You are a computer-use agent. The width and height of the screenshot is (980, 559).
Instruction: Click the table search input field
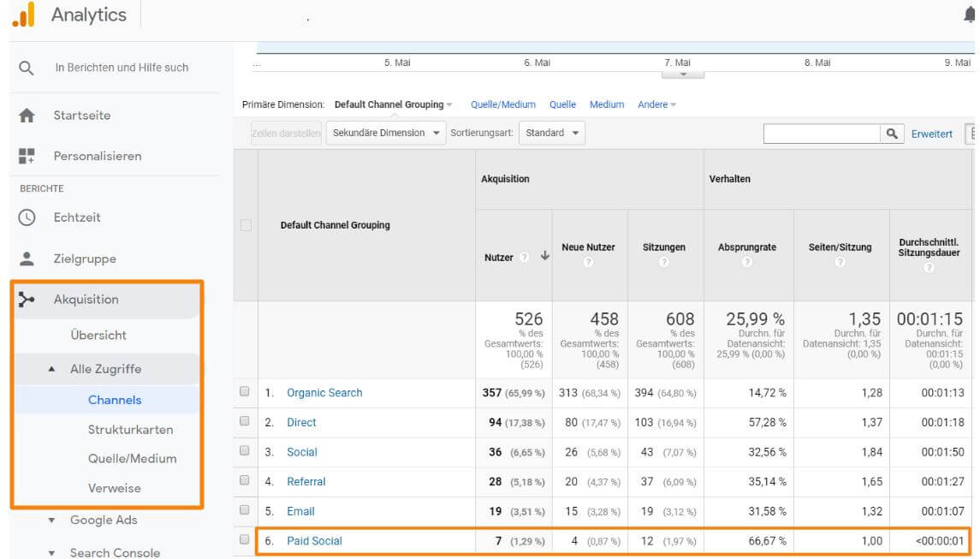(822, 134)
